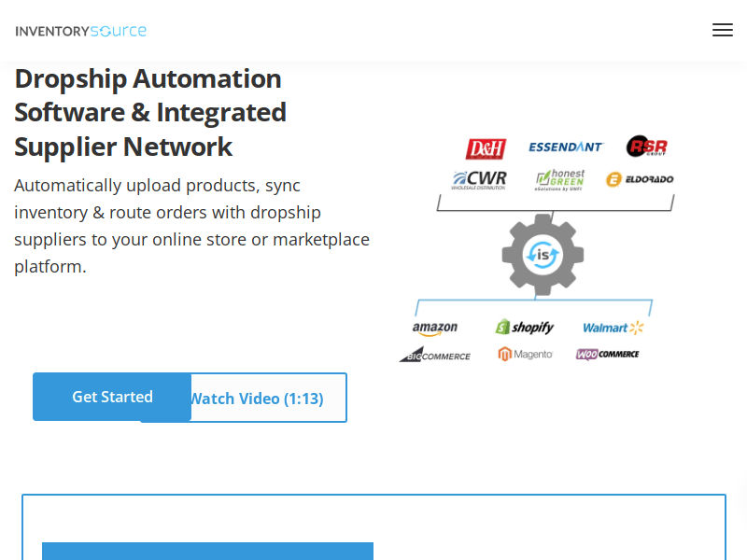The image size is (747, 560).
Task: Click the D&H supplier logo
Action: tap(486, 148)
